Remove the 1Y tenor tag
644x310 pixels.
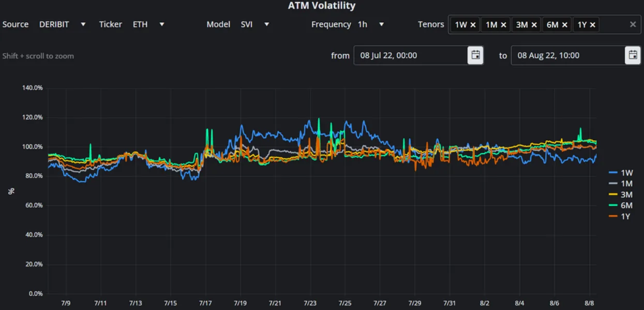[x=592, y=24]
